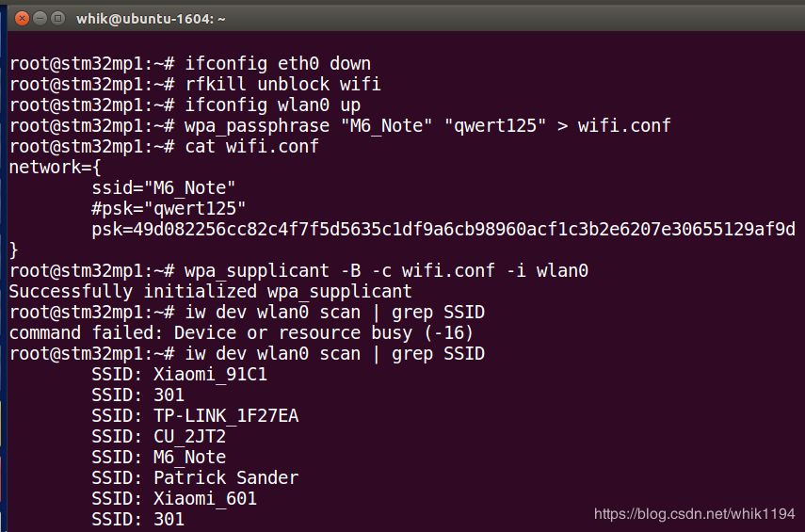Click the SSID Patrick Sander entry
This screenshot has height=532, width=805.
pyautogui.click(x=195, y=477)
